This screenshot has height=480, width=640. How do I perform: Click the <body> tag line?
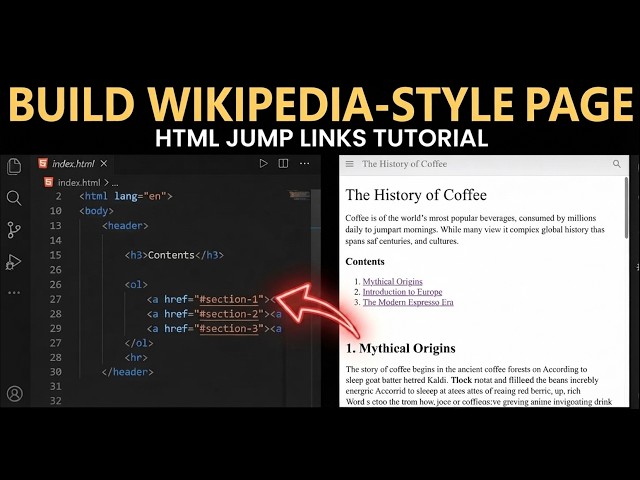tap(97, 211)
